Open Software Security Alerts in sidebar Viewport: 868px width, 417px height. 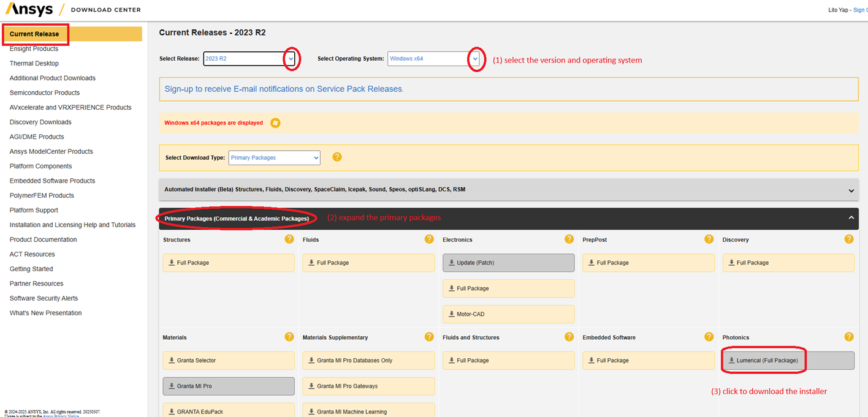(44, 298)
